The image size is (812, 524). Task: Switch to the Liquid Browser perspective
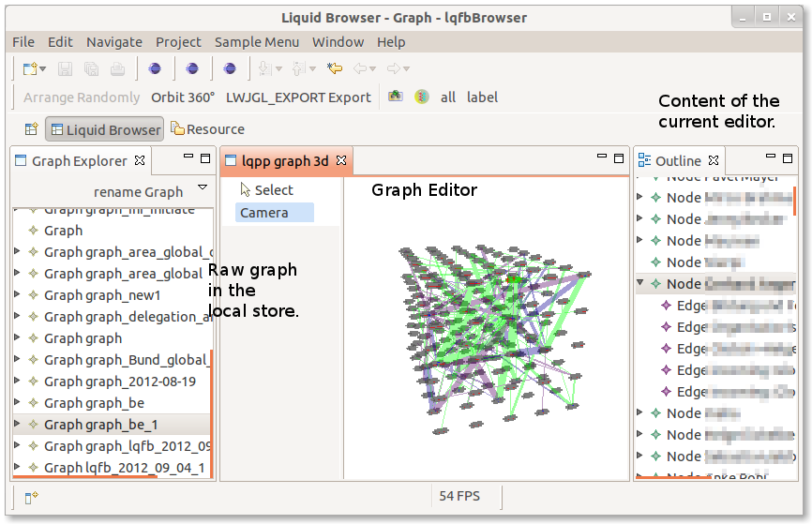coord(104,129)
